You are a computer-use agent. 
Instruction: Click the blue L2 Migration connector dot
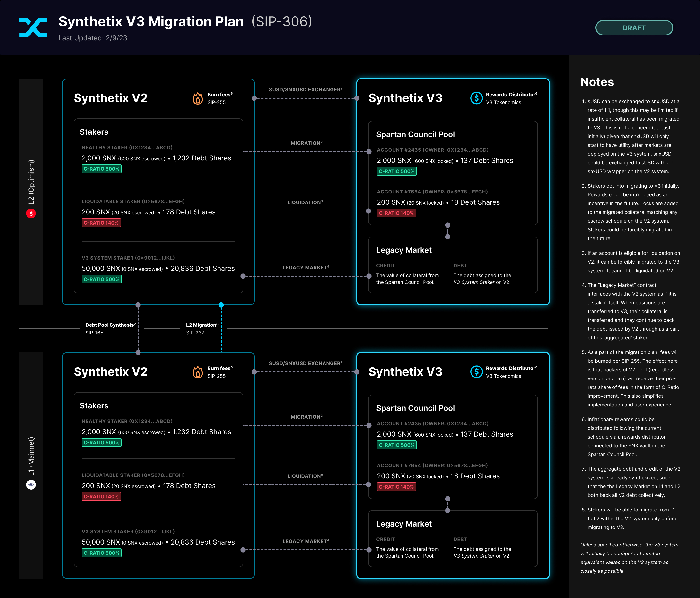coord(221,305)
